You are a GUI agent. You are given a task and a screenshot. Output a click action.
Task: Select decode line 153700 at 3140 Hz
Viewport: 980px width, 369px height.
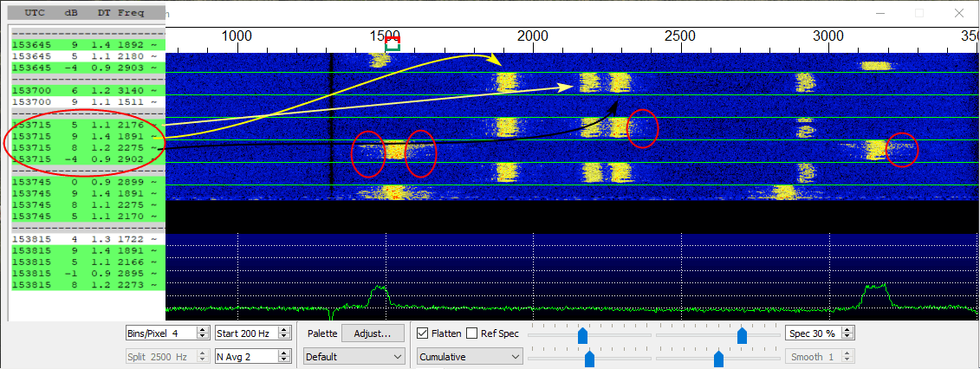point(87,90)
